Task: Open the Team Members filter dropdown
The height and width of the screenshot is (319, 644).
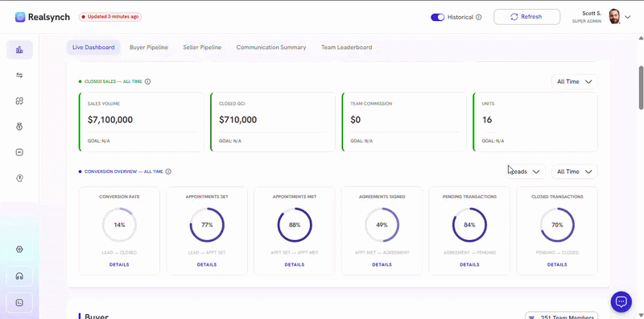Action: tap(561, 315)
